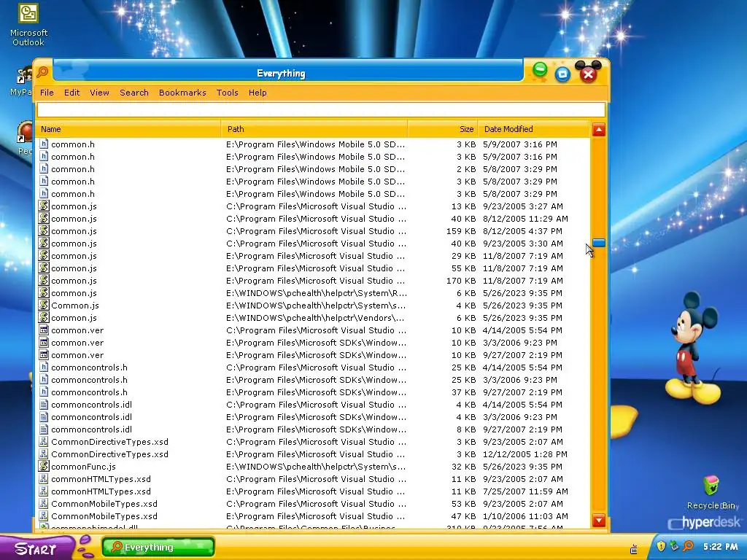Click the icon of commoncontrols.idl dated 3/3/2006
Screen dimensions: 747x560
pos(44,416)
